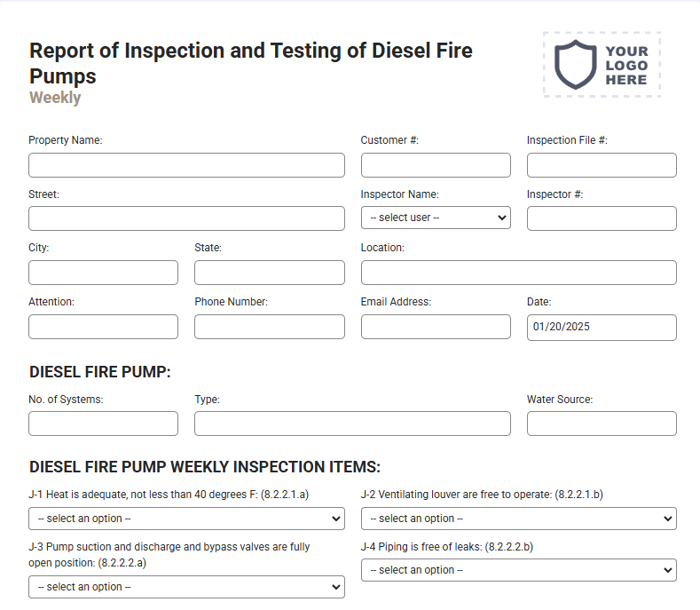Click the City input field
Screen dimensions: 700x610
[x=103, y=273]
